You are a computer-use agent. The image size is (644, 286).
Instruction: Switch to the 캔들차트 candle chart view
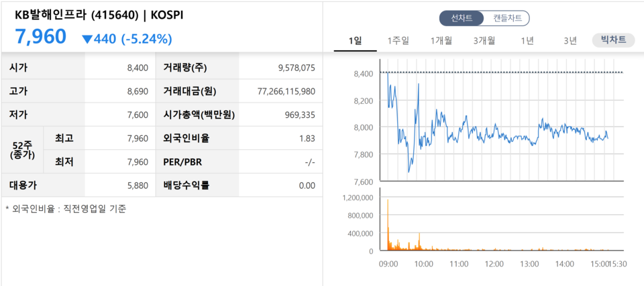pyautogui.click(x=507, y=19)
